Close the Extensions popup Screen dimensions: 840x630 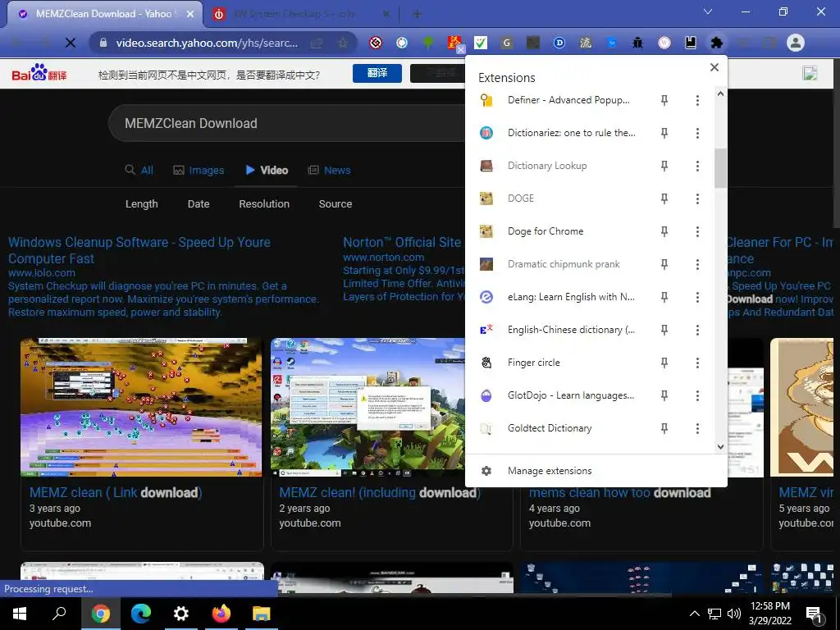(x=714, y=67)
